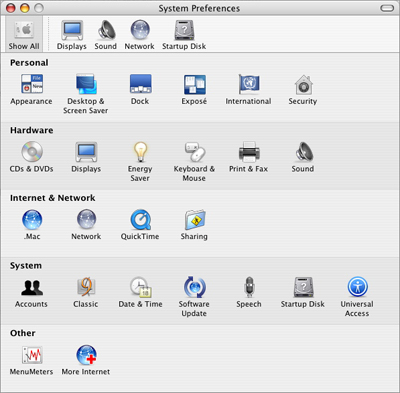Open Displays in the Hardware section
Viewport: 400px width, 393px height.
click(x=86, y=157)
